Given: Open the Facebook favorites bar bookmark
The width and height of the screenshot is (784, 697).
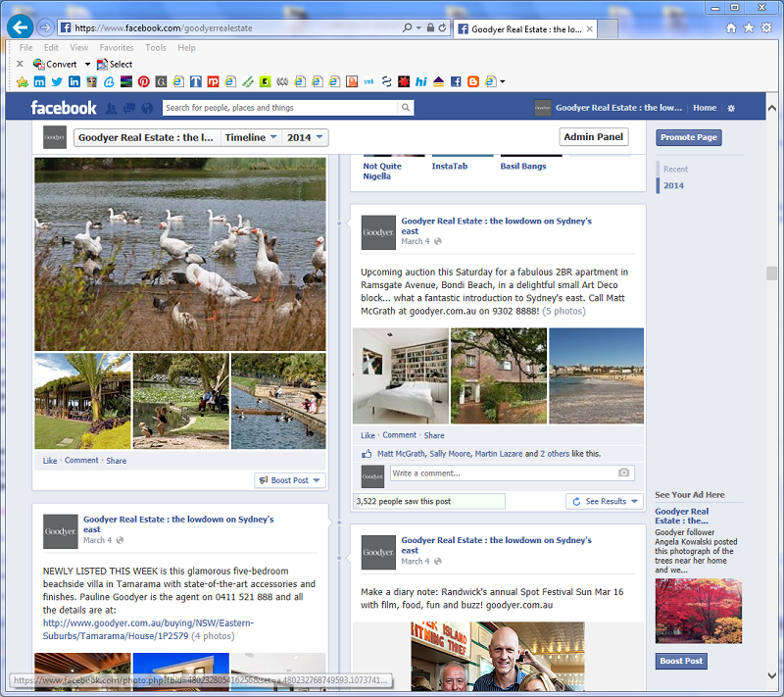Looking at the screenshot, I should (456, 81).
